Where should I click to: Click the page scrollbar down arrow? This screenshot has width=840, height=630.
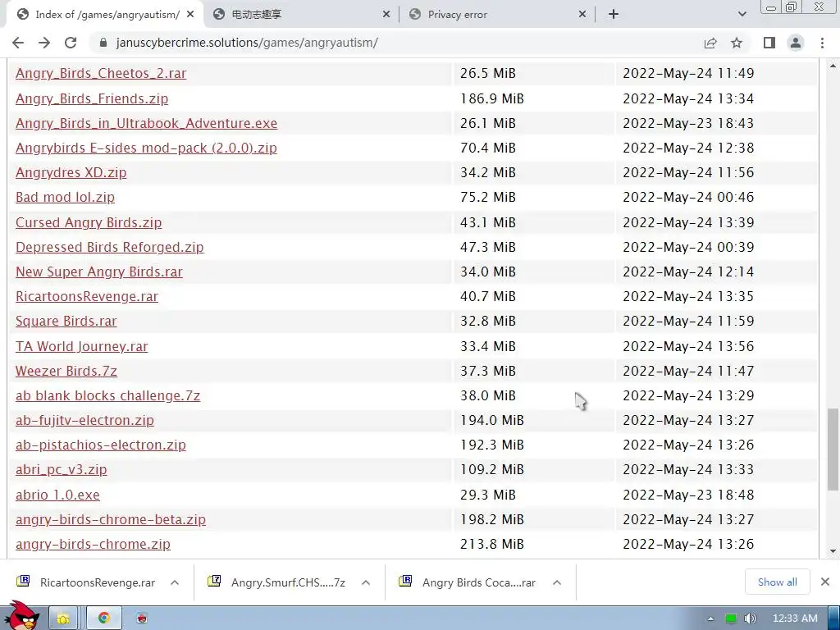click(x=833, y=551)
